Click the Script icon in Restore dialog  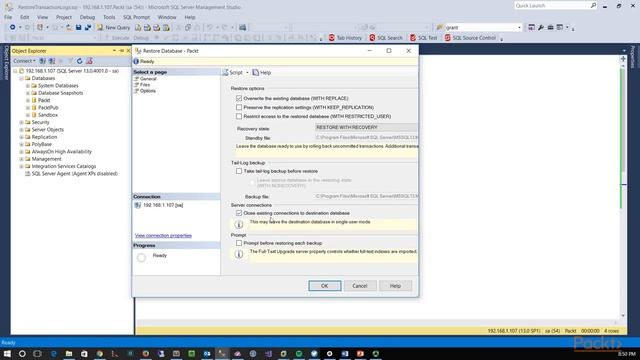point(225,72)
